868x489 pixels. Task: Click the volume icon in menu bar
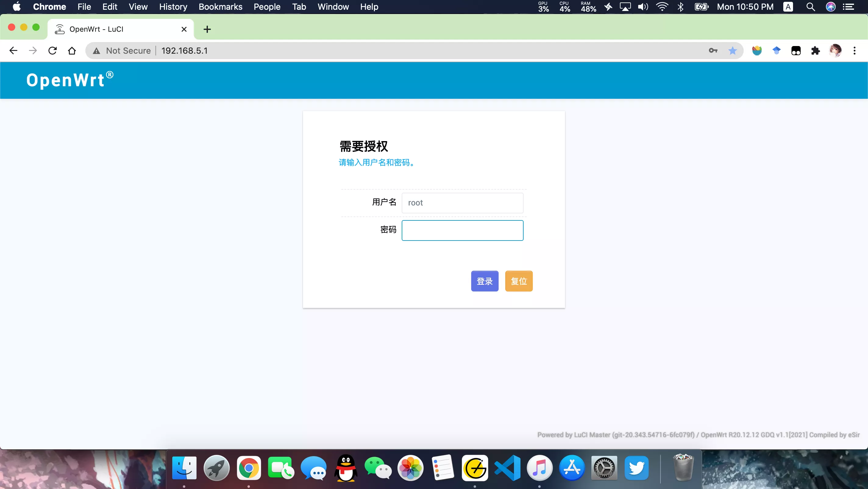643,7
